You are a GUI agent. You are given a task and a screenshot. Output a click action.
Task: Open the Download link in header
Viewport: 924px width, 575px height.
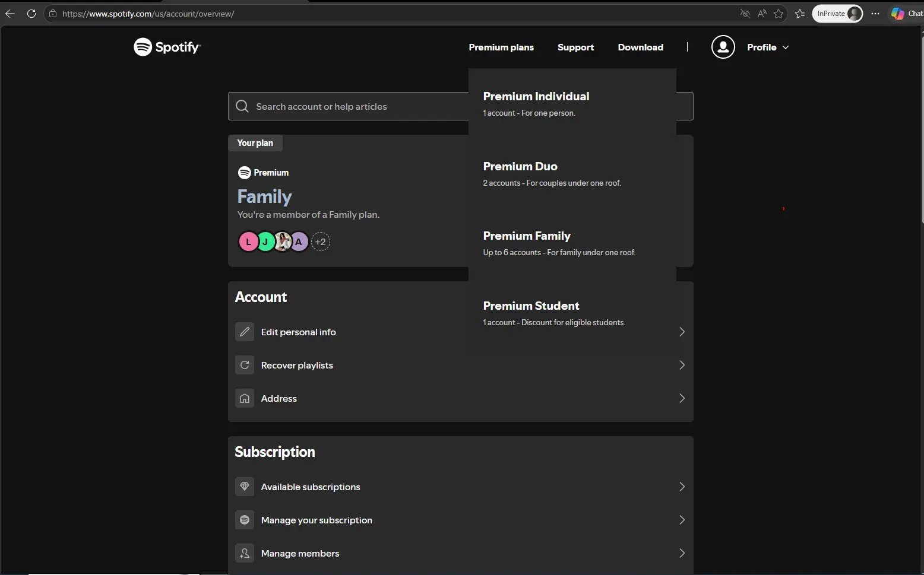coord(640,47)
